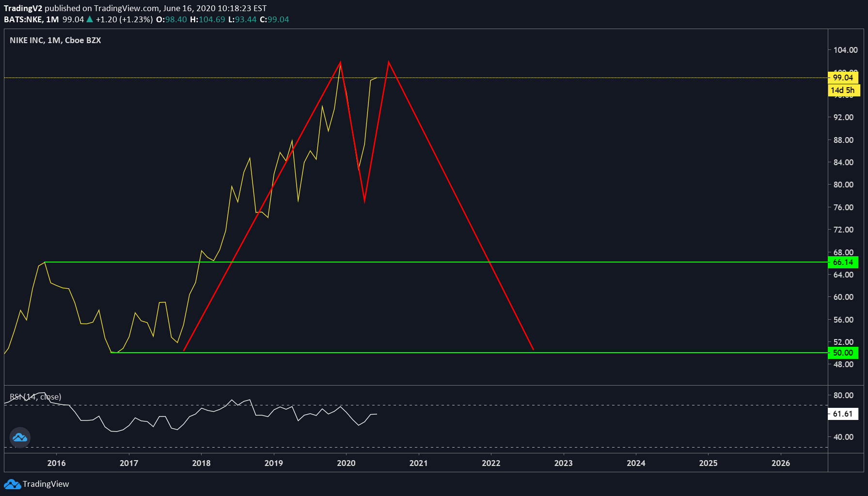This screenshot has width=868, height=496.
Task: Click the 60.00 price scale label
Action: point(843,297)
